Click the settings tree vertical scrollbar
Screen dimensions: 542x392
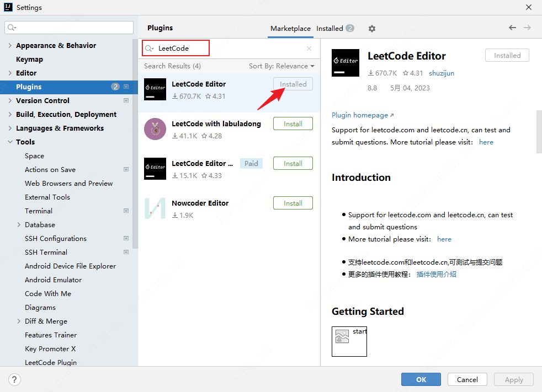pyautogui.click(x=135, y=143)
